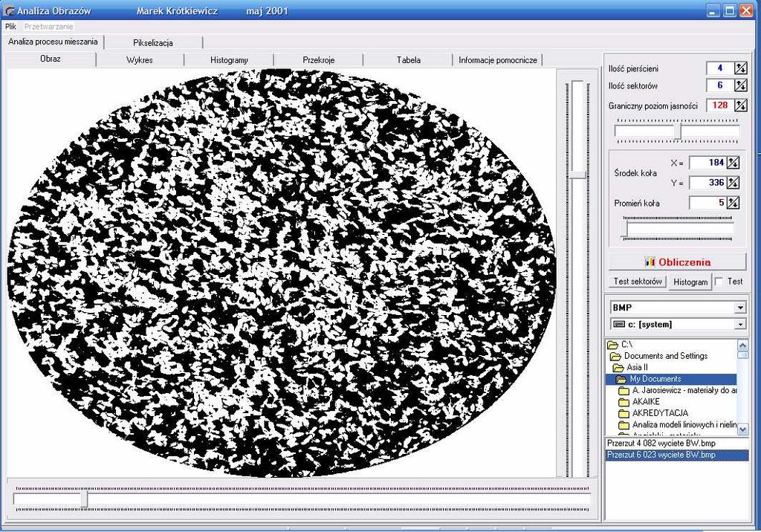Click the Graniczny poziom jasności value field

(x=720, y=105)
